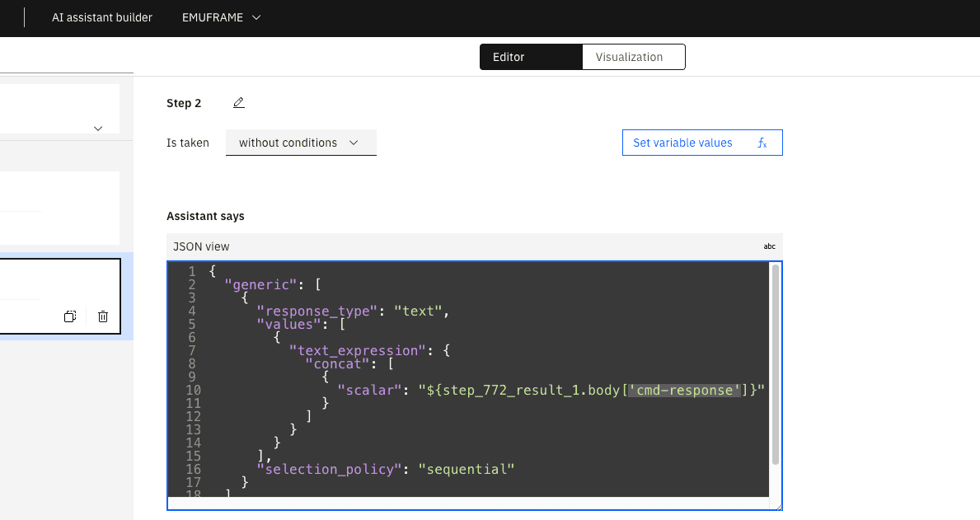The width and height of the screenshot is (980, 520).
Task: Delete the selected step with trash icon
Action: click(x=103, y=316)
